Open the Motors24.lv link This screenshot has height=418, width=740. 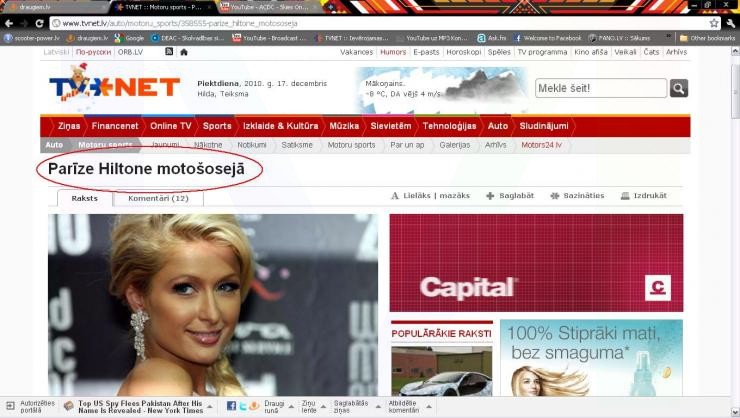coord(541,145)
